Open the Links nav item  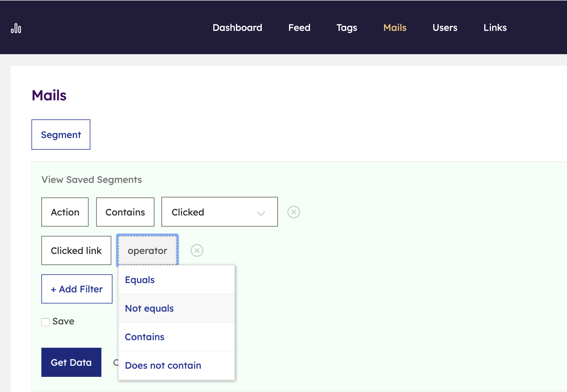point(495,28)
